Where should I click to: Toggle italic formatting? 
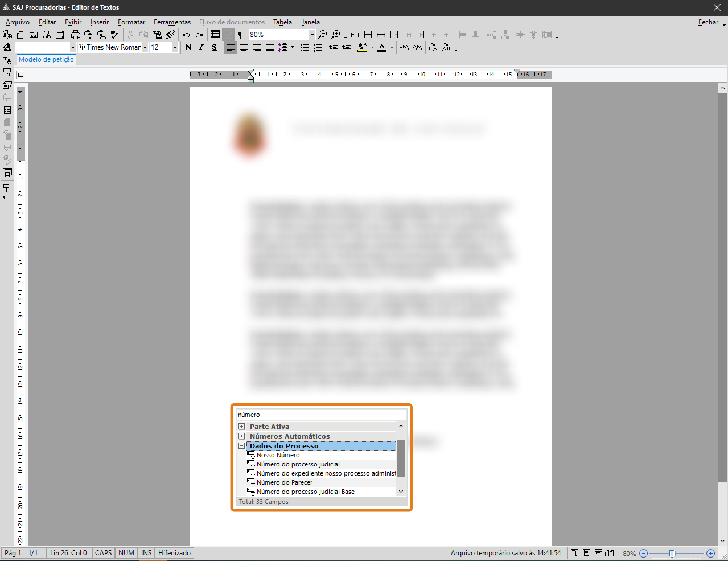coord(201,47)
